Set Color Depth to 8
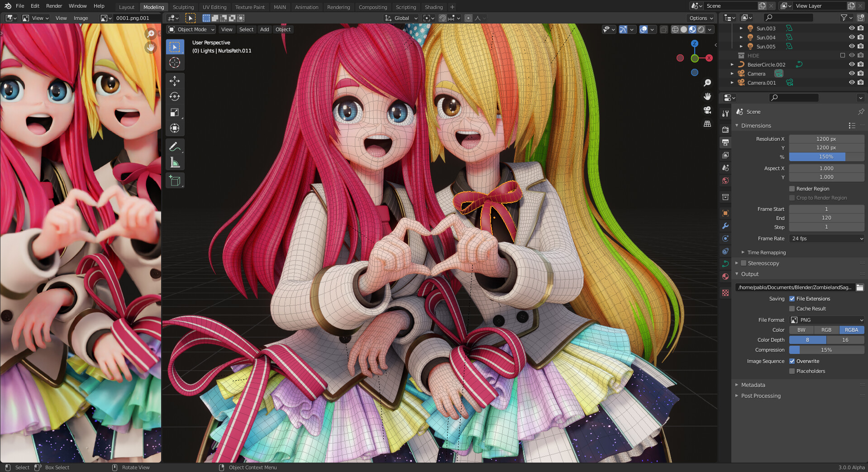The width and height of the screenshot is (868, 472). click(x=808, y=340)
